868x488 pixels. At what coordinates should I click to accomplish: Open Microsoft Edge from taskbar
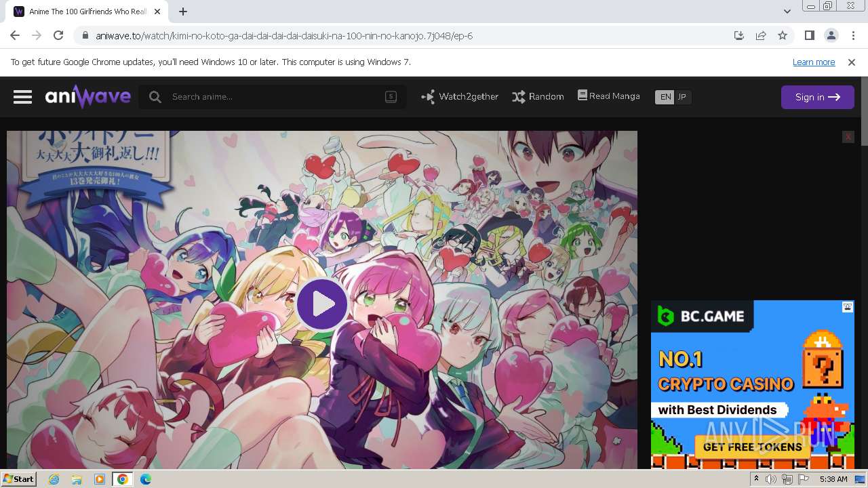146,479
